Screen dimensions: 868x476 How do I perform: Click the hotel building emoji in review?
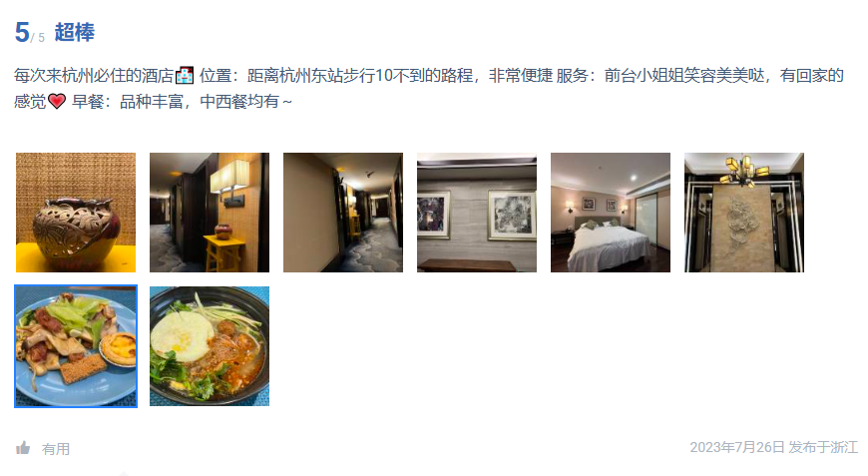click(185, 75)
